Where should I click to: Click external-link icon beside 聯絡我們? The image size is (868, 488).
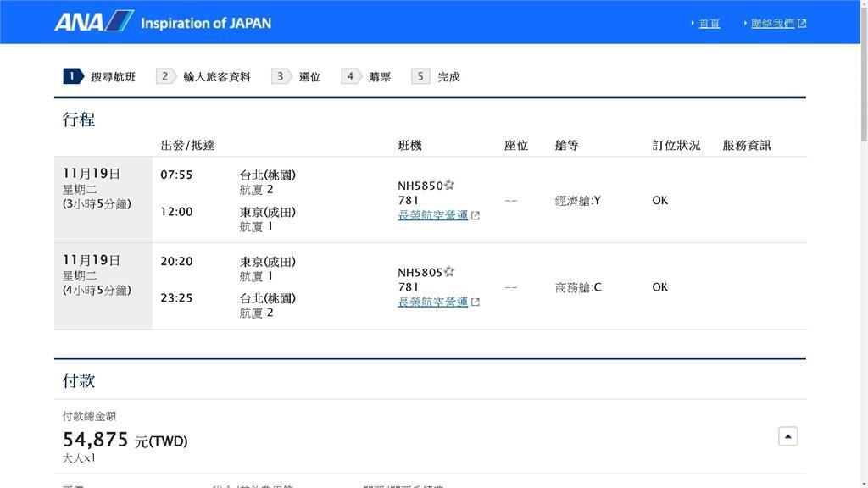coord(802,23)
